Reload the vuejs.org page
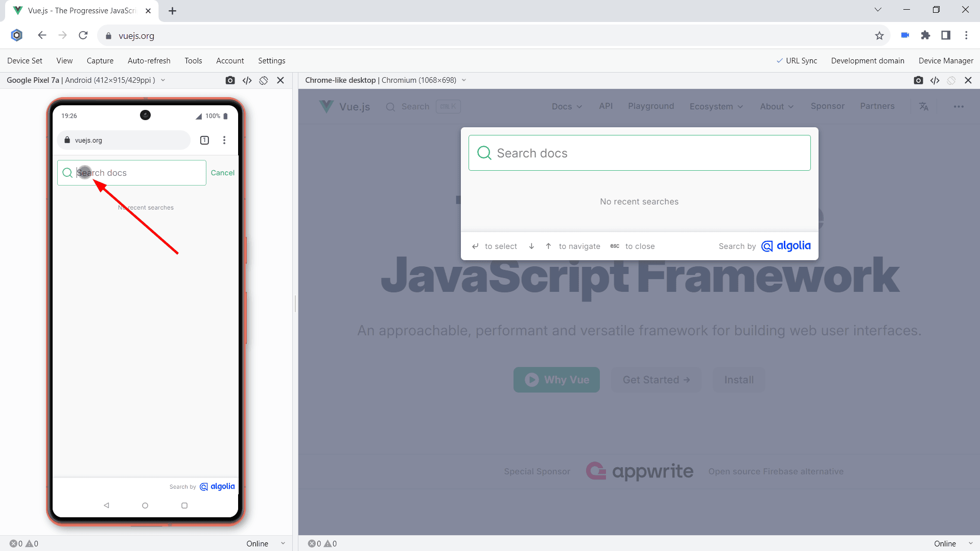 pyautogui.click(x=83, y=35)
